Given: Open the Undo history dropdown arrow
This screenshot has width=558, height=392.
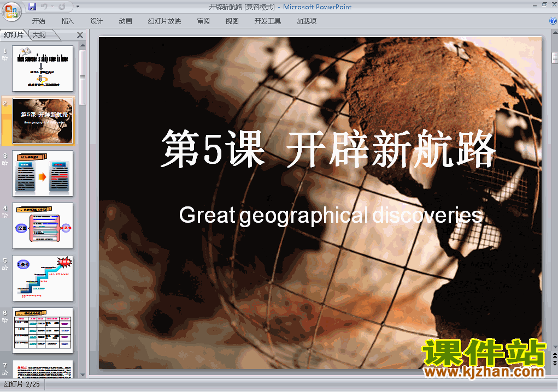Looking at the screenshot, I should 52,7.
